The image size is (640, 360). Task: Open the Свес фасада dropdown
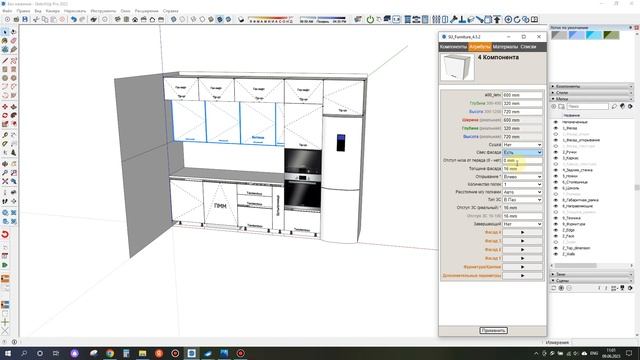click(x=522, y=152)
